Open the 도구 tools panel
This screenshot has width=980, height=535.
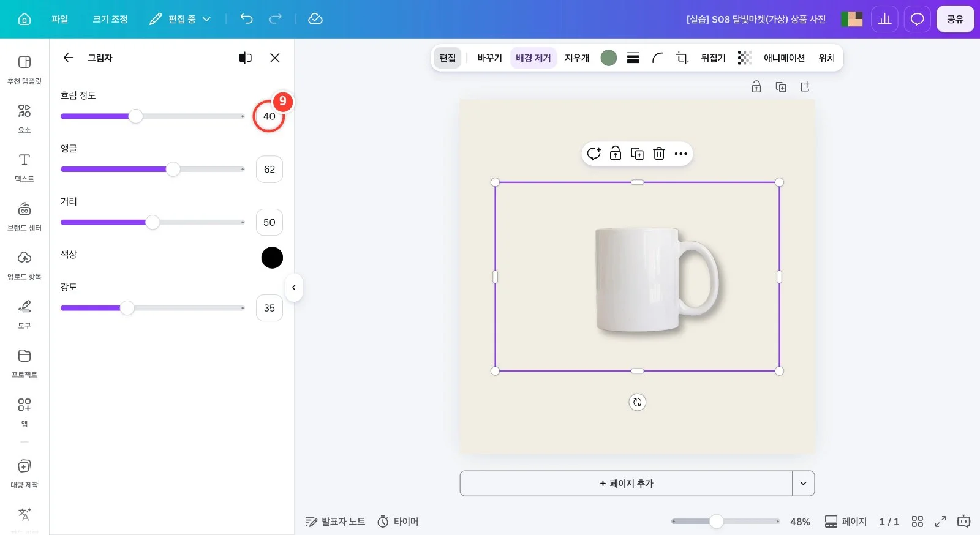point(24,315)
